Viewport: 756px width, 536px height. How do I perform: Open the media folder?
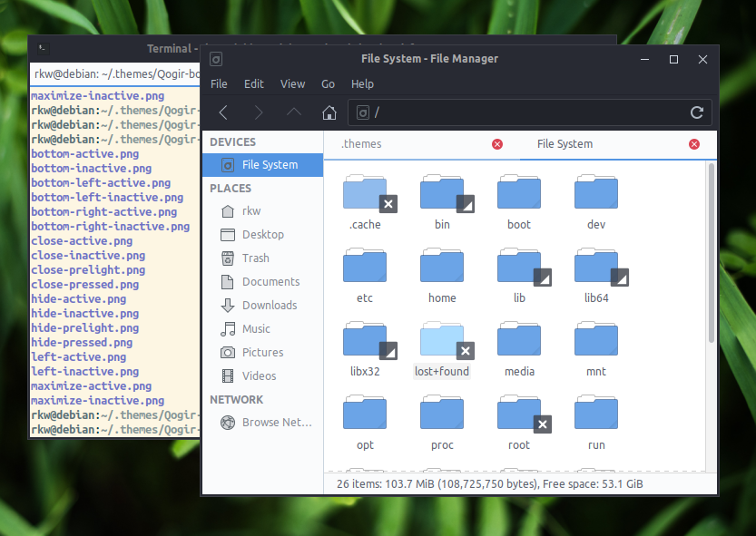coord(519,349)
